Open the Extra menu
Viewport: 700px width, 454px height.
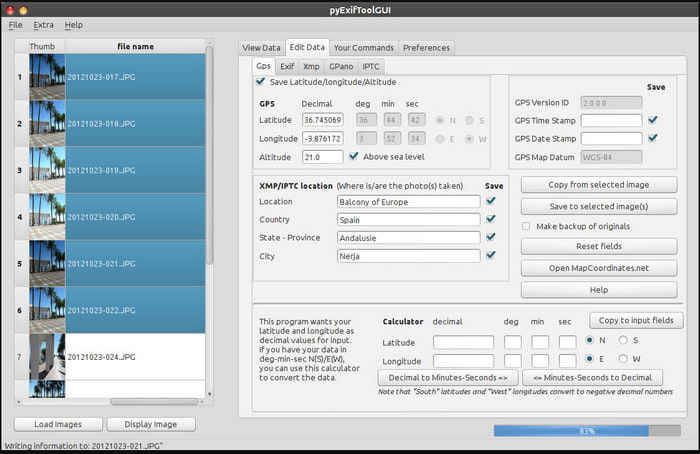pyautogui.click(x=43, y=24)
